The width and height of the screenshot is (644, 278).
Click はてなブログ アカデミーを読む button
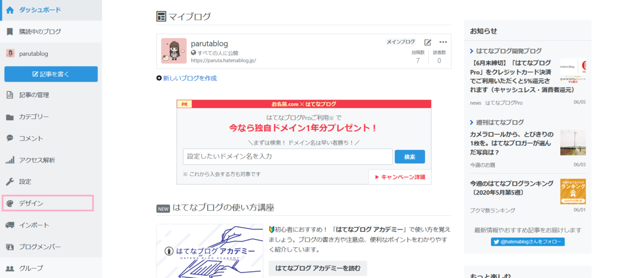pos(318,268)
